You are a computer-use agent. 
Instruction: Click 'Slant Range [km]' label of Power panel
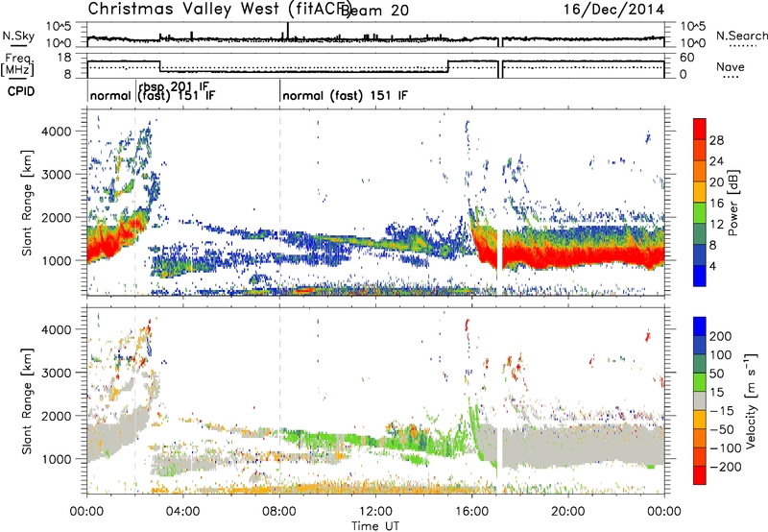(x=27, y=203)
